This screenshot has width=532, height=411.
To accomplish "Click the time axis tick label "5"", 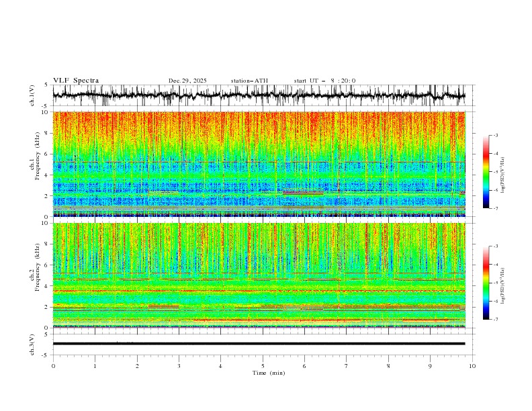I will (263, 366).
